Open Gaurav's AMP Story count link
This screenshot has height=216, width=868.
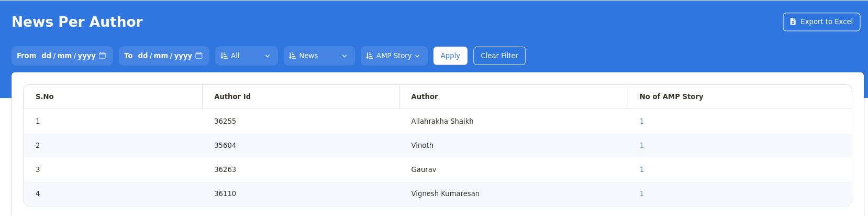[641, 169]
